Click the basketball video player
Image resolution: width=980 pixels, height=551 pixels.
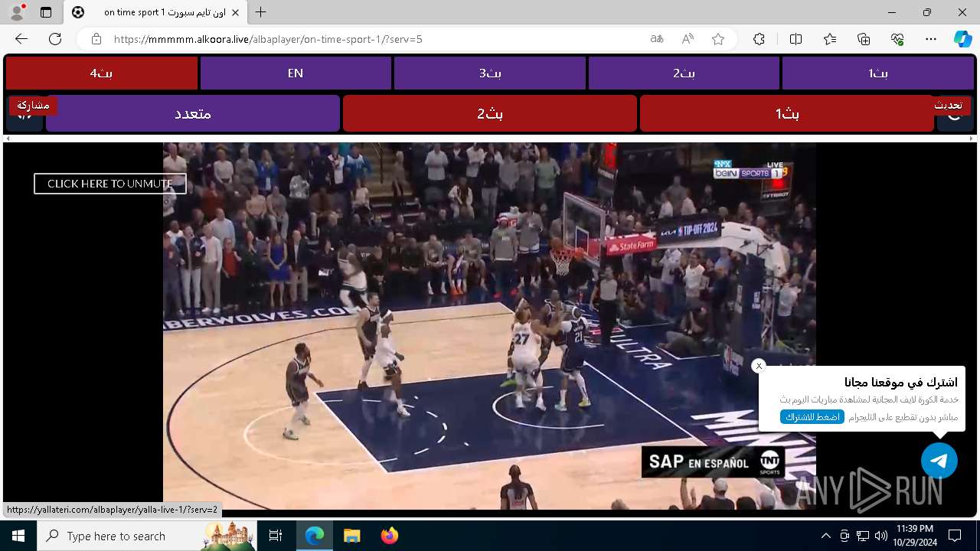(489, 326)
